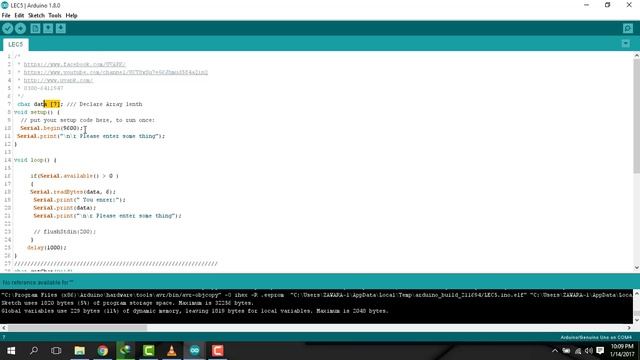This screenshot has height=360, width=640.
Task: Click editor scrollbar up arrow
Action: pyautogui.click(x=636, y=56)
